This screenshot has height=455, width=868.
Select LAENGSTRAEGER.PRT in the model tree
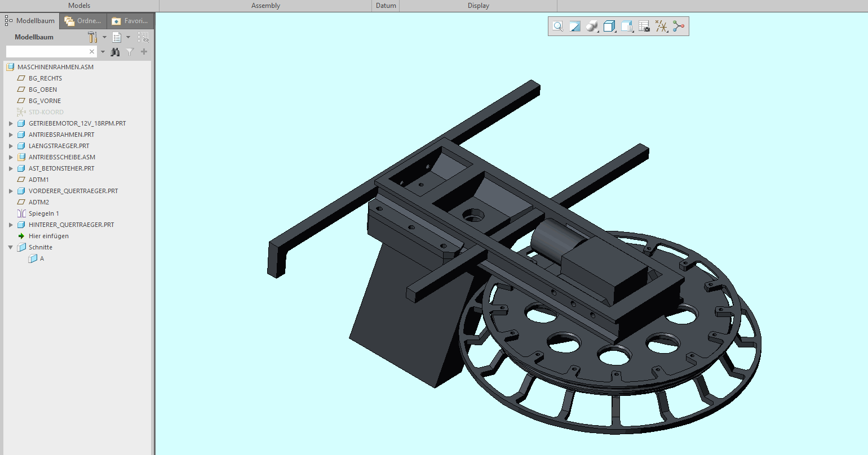tap(59, 146)
